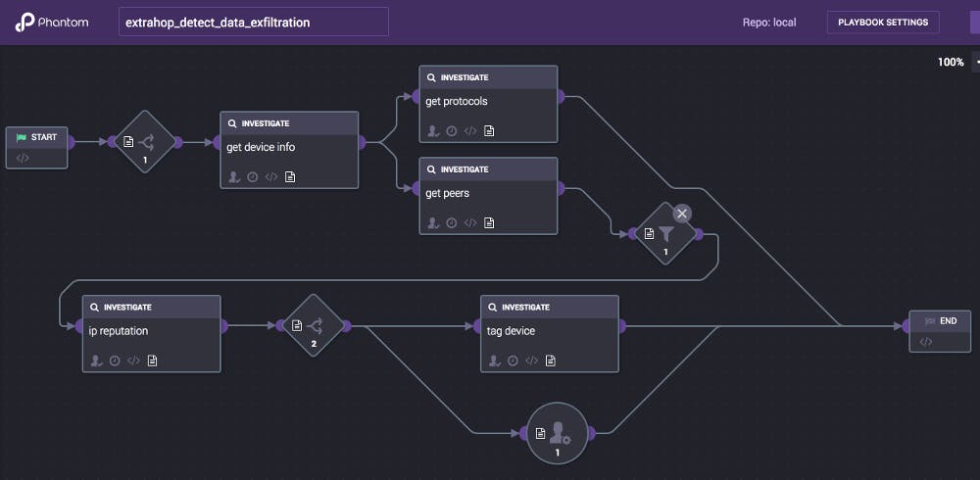Open Playbook Settings
The height and width of the screenshot is (480, 980).
tap(883, 22)
